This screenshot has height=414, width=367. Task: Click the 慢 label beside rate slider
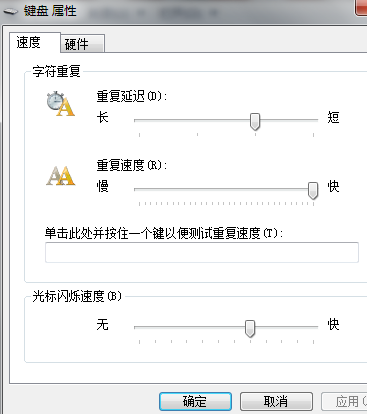tap(103, 186)
